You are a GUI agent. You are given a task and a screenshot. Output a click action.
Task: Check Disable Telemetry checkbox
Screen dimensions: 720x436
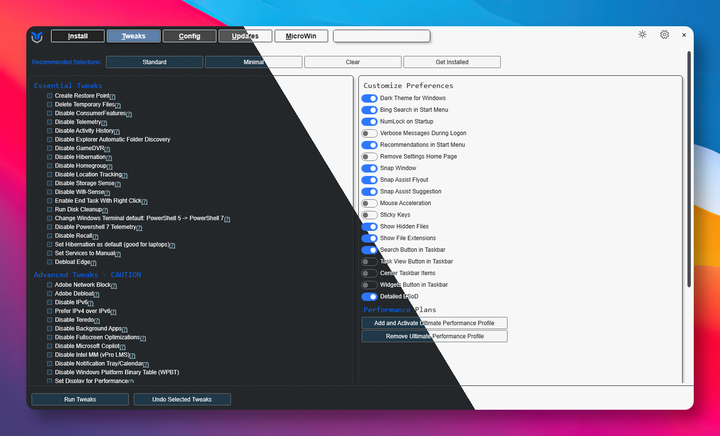click(49, 122)
